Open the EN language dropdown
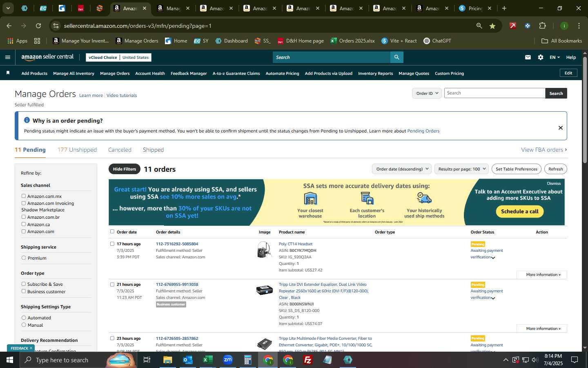Viewport: 588px width, 368px height. (x=555, y=57)
